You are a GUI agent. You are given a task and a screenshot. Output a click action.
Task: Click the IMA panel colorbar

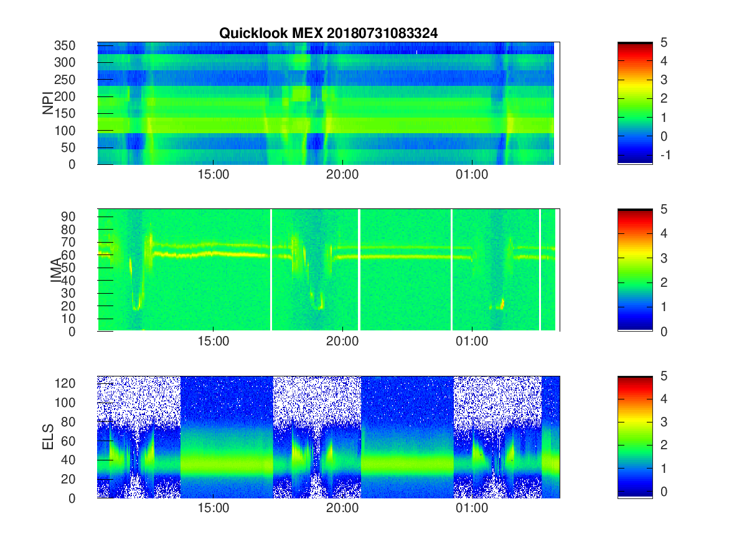pyautogui.click(x=635, y=270)
